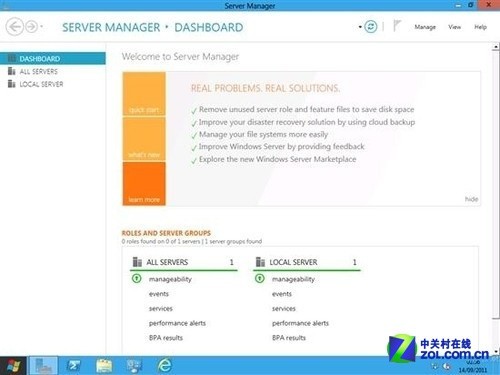Open the Manage menu
500x375 pixels.
click(425, 27)
